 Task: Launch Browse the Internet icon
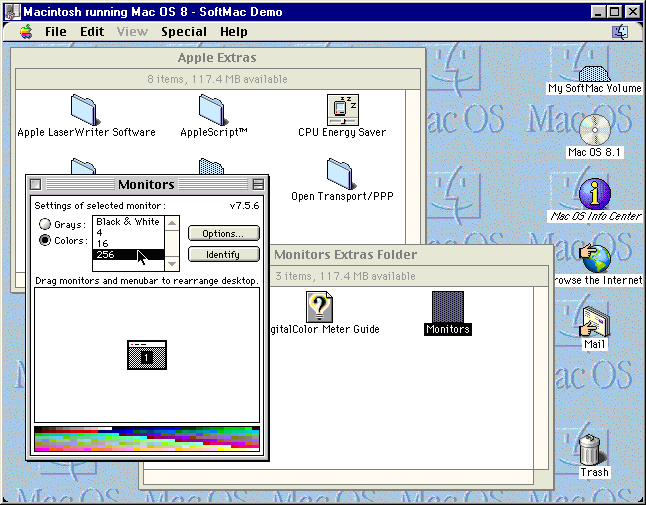595,258
